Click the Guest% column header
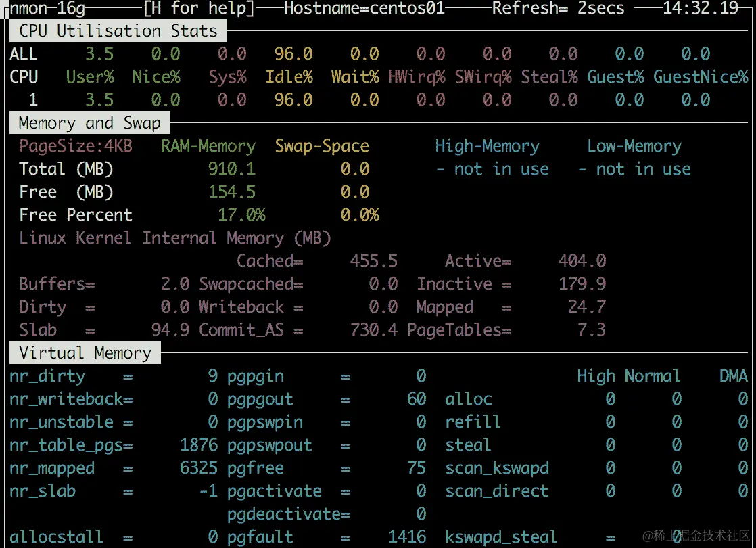Screen dimensions: 756x548 616,76
